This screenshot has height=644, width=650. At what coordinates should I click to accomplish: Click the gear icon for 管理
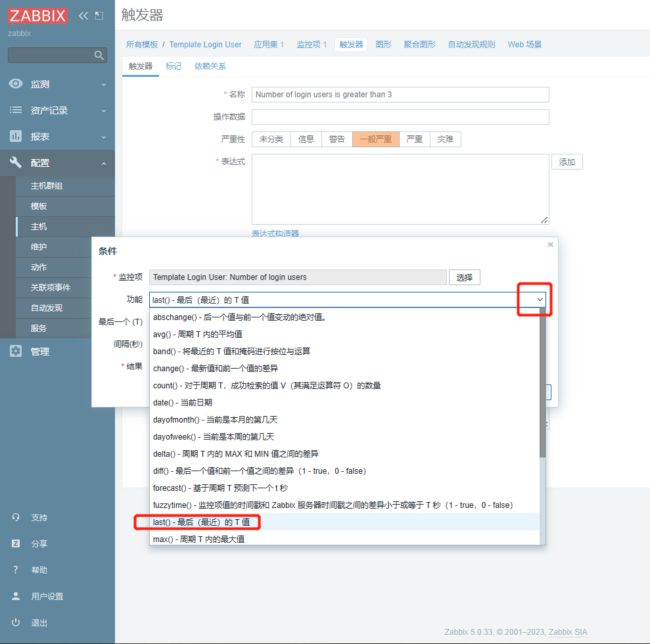tap(16, 352)
